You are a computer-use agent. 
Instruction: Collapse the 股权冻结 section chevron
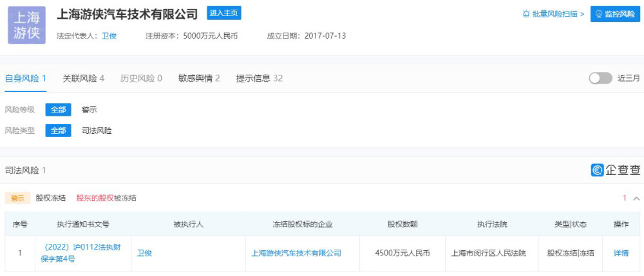click(637, 199)
